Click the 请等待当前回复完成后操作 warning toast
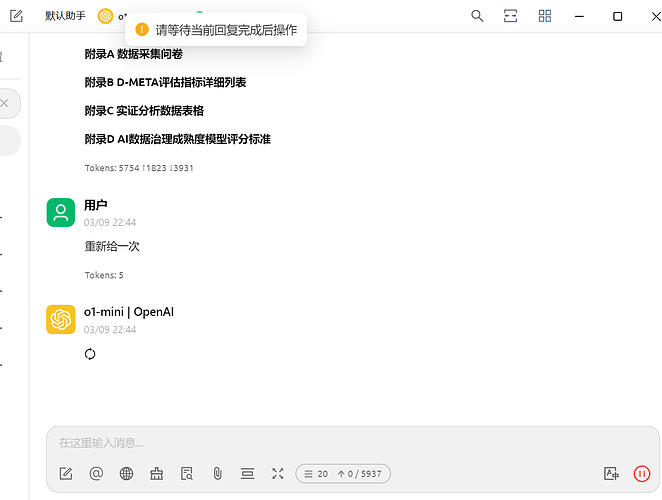662x500 pixels. point(216,30)
